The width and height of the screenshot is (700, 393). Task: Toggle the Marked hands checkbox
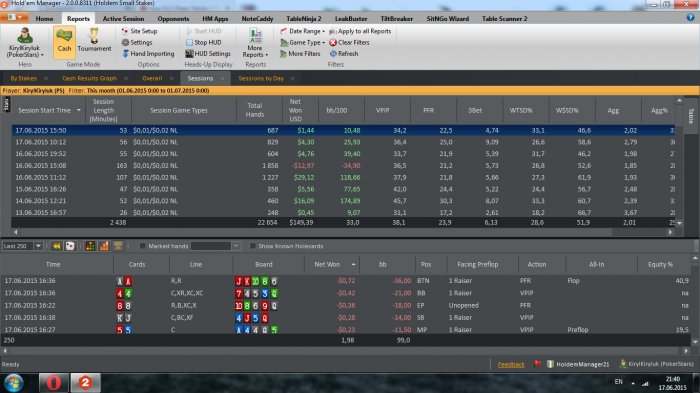click(142, 246)
